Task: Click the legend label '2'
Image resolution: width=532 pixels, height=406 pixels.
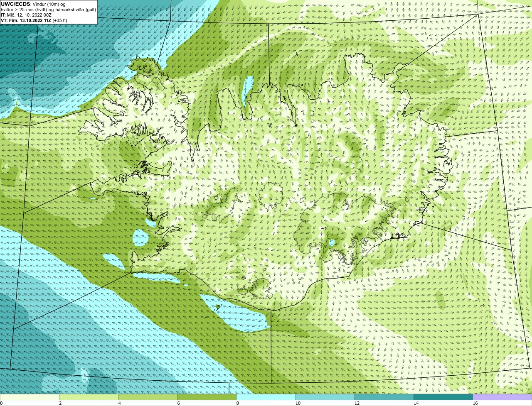Action: (60, 403)
